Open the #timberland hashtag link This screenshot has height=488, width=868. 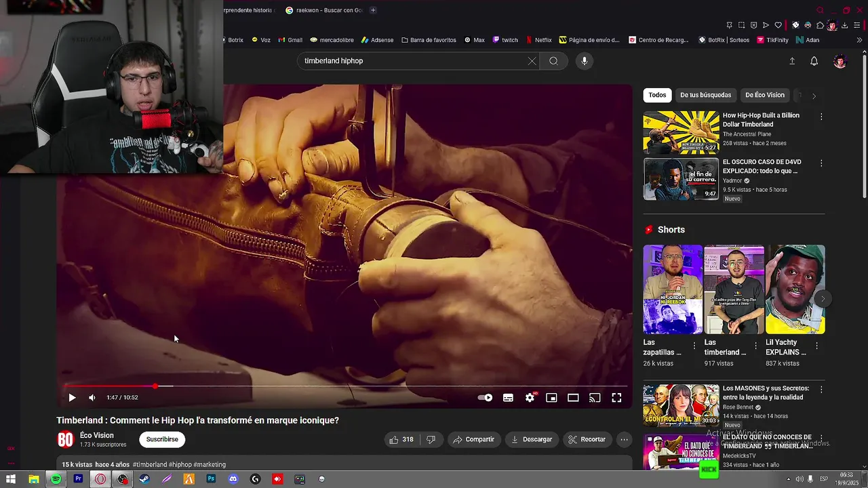click(150, 464)
